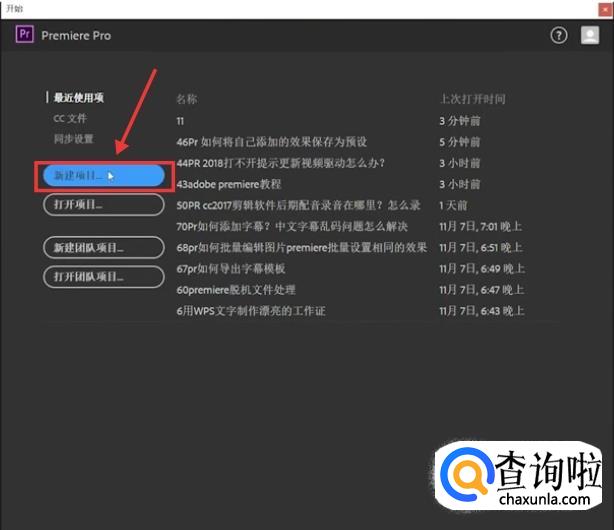
Task: Click the 打开项目 button
Action: point(103,204)
